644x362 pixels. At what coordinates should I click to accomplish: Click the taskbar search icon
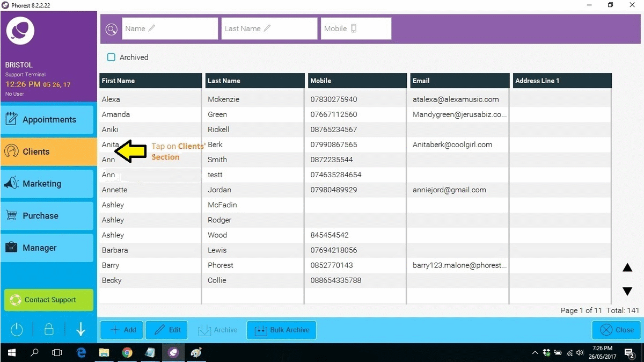click(34, 353)
